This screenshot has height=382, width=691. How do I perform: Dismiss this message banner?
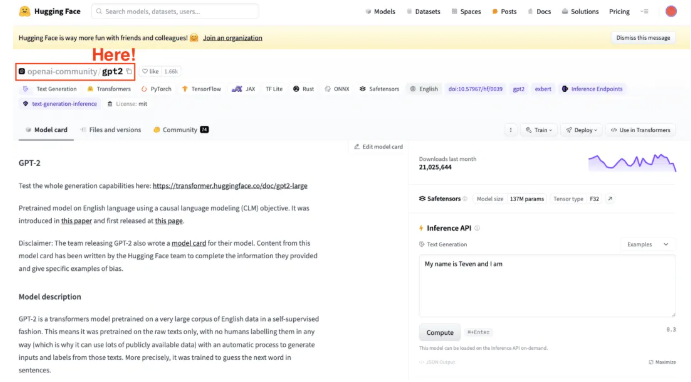coord(643,38)
